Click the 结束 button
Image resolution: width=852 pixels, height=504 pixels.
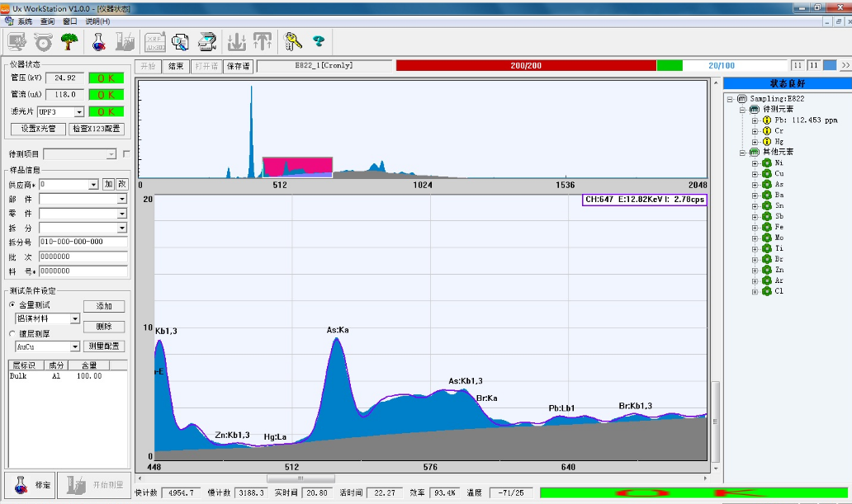point(176,66)
